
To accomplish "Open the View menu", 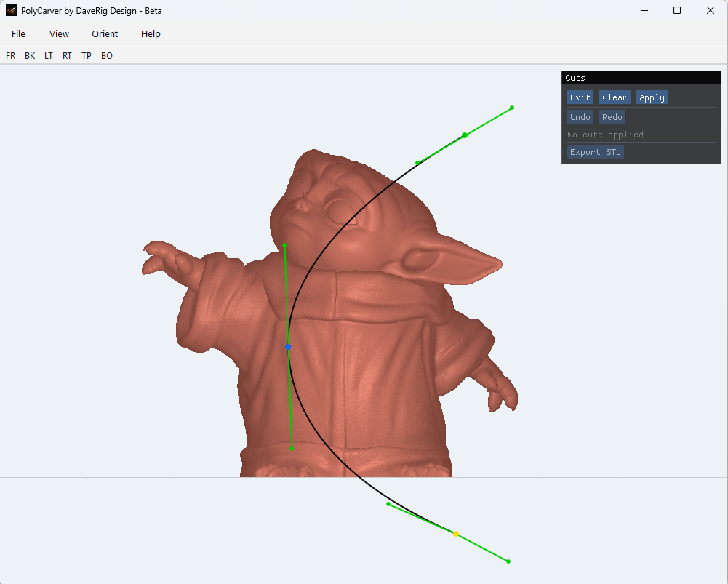I will [59, 34].
